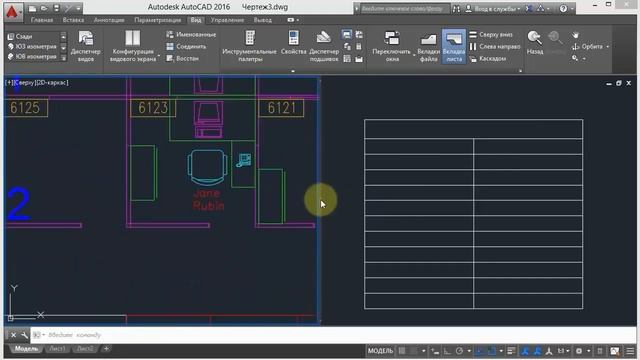Image resolution: width=640 pixels, height=360 pixels.
Task: Toggle Вкладки листа layout tabs
Action: (x=453, y=47)
